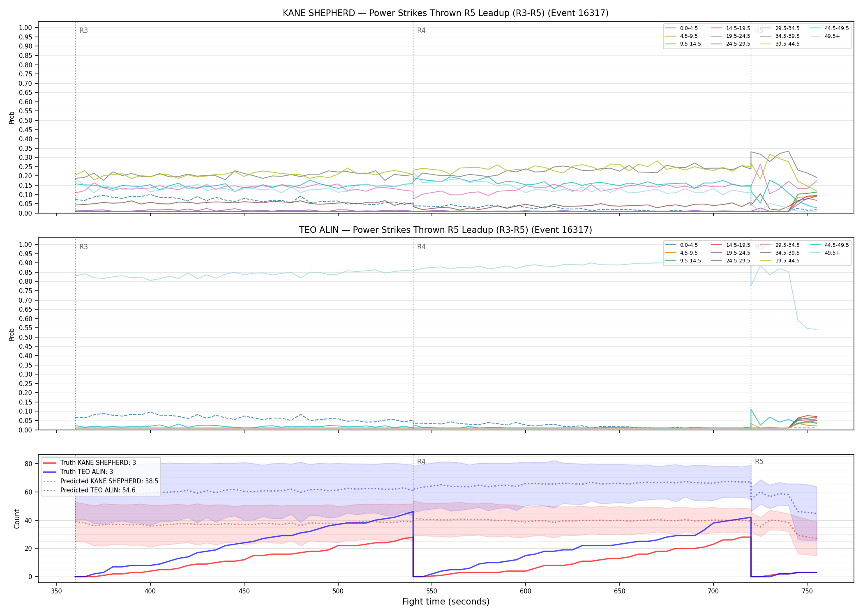Click the 750 tick label on the x-axis
This screenshot has height=616, width=863.
click(x=807, y=591)
